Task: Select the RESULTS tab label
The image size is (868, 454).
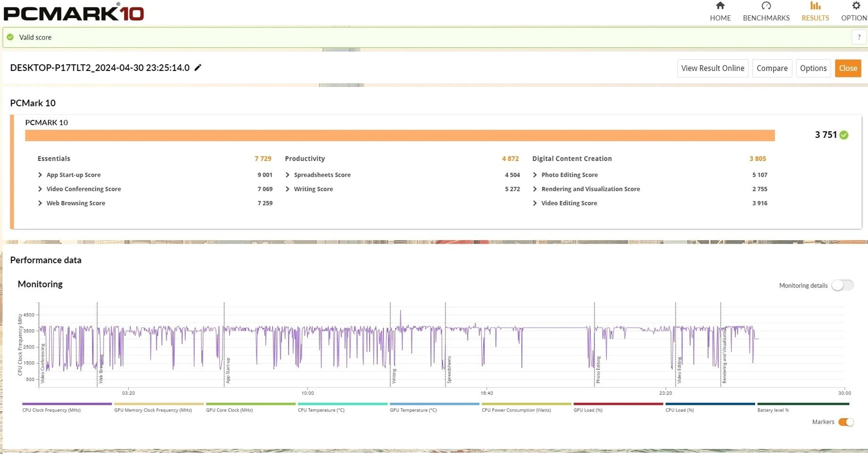Action: (815, 18)
